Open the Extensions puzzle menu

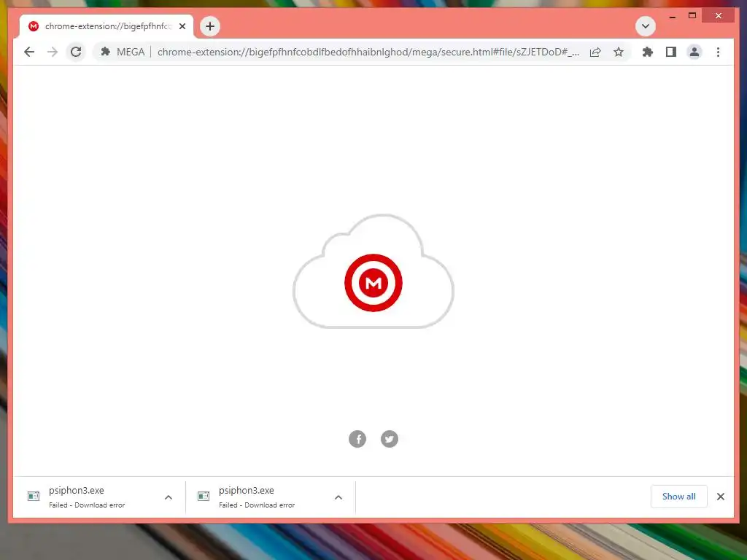648,52
